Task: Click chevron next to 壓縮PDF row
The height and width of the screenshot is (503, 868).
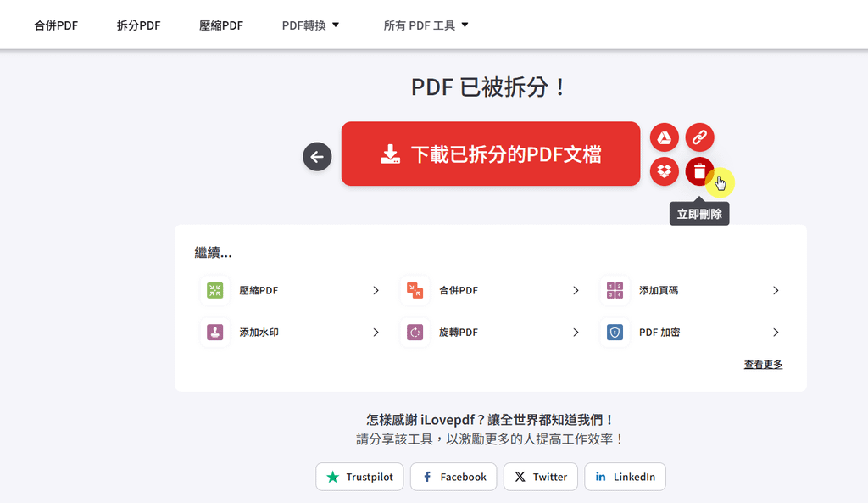Action: pyautogui.click(x=376, y=290)
